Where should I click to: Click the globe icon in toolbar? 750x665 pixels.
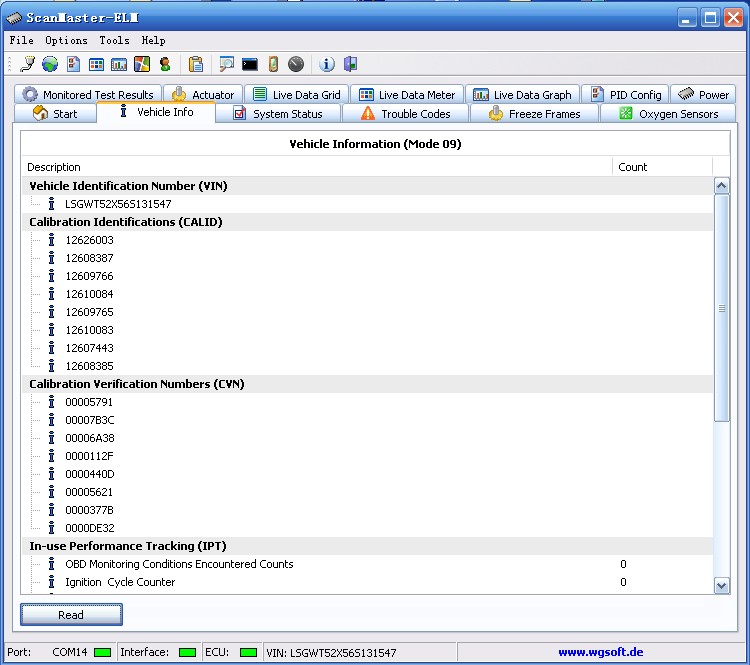tap(50, 64)
